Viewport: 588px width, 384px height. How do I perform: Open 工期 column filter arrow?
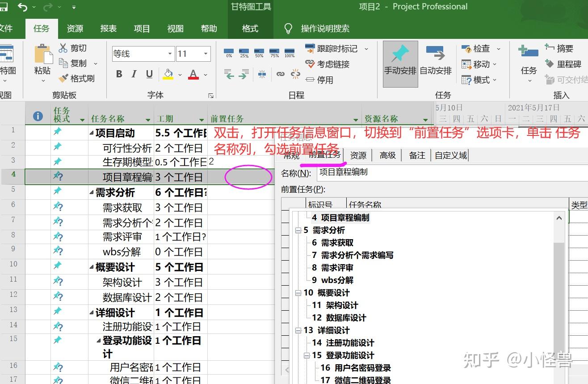click(x=202, y=120)
